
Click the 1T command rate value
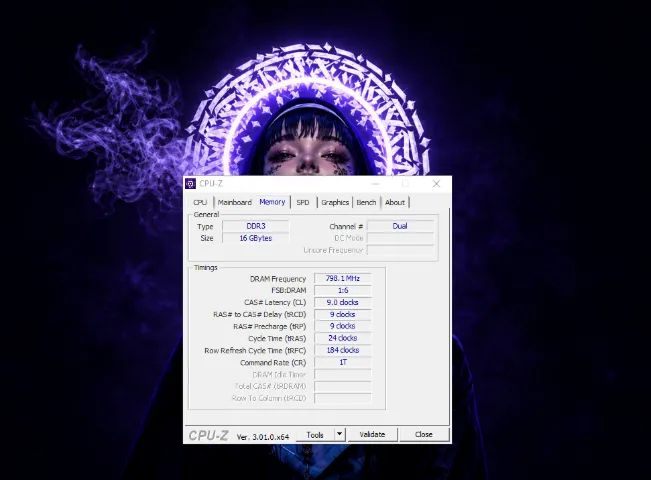pos(343,362)
